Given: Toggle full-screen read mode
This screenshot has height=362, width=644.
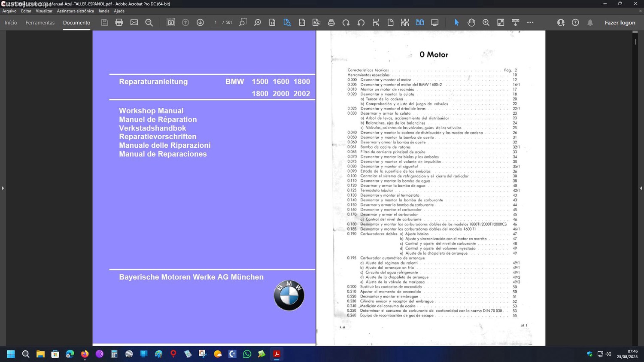Looking at the screenshot, I should coord(434,22).
